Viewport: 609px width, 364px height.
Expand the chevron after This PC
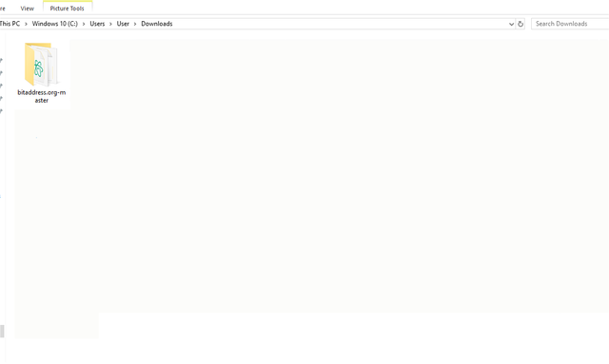[x=26, y=24]
